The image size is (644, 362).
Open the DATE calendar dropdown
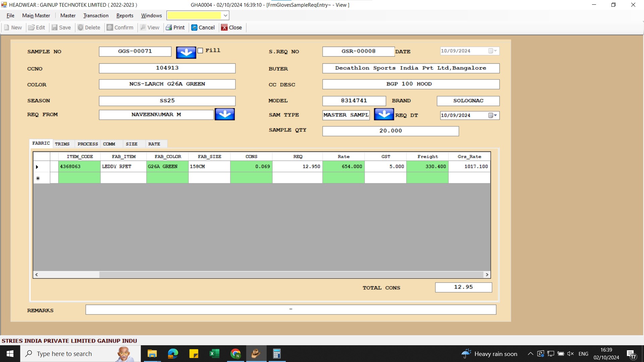(x=492, y=51)
